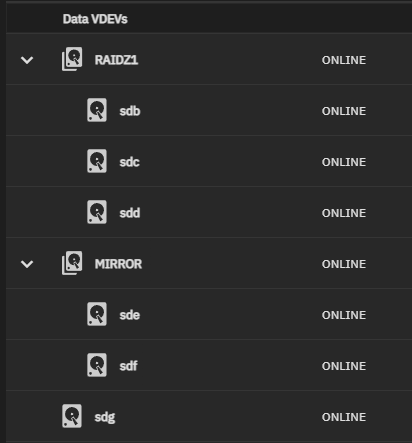Select the sdd disk name

coord(130,213)
